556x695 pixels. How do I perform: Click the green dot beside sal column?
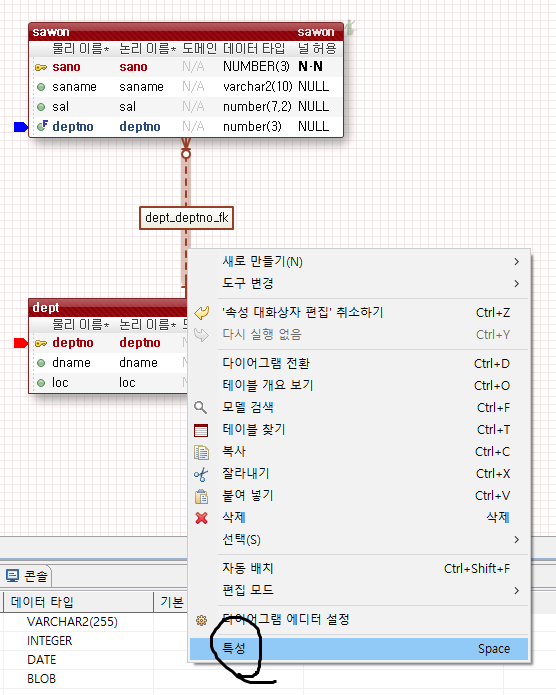(41, 107)
